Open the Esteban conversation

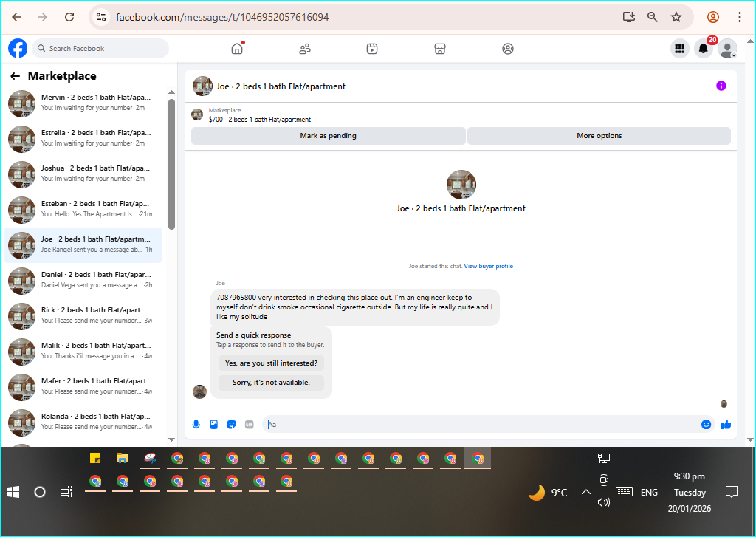pos(84,209)
